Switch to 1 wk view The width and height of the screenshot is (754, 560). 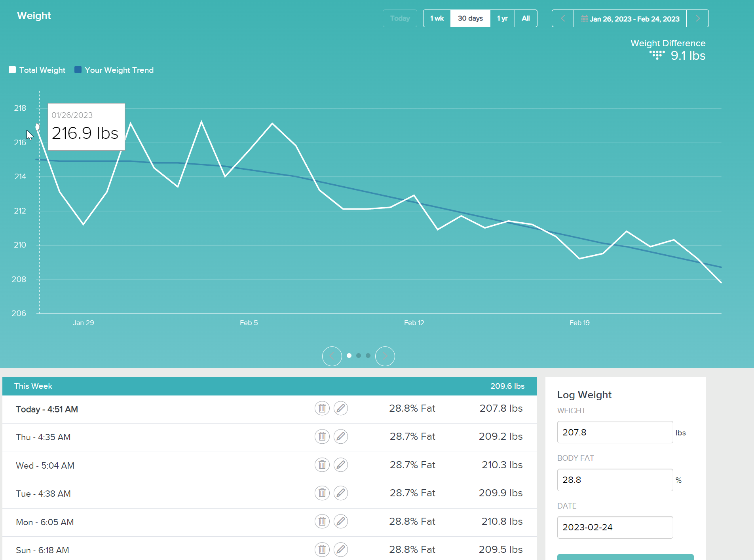click(x=437, y=19)
